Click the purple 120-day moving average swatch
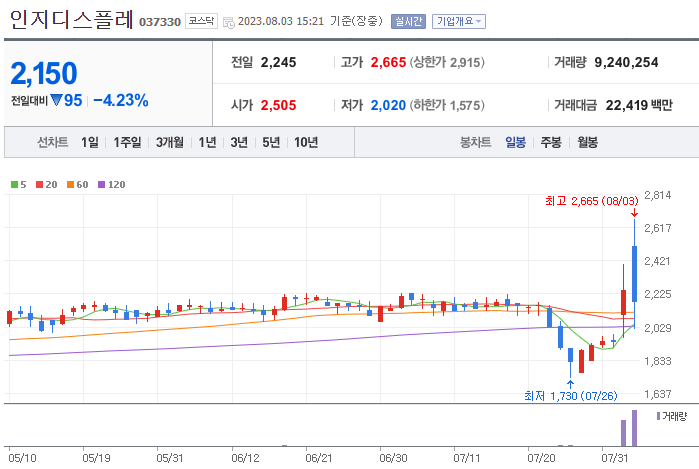 coord(102,185)
